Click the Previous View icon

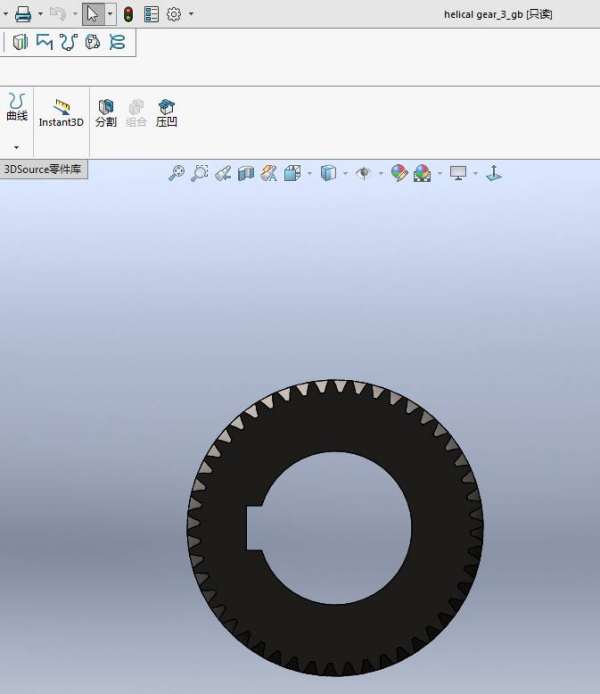(222, 173)
